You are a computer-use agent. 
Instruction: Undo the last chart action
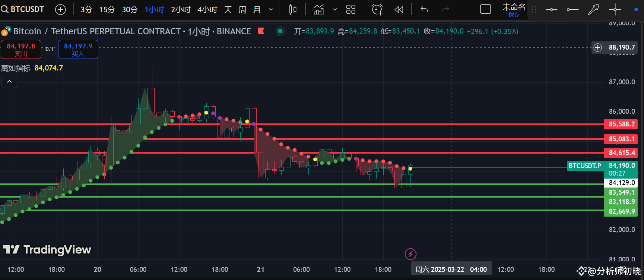coord(424,10)
